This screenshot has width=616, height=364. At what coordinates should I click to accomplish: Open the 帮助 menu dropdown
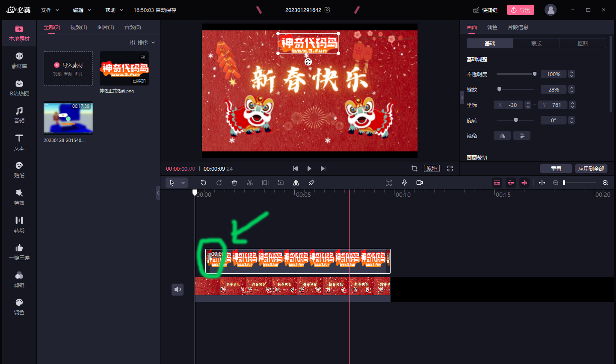(x=114, y=10)
